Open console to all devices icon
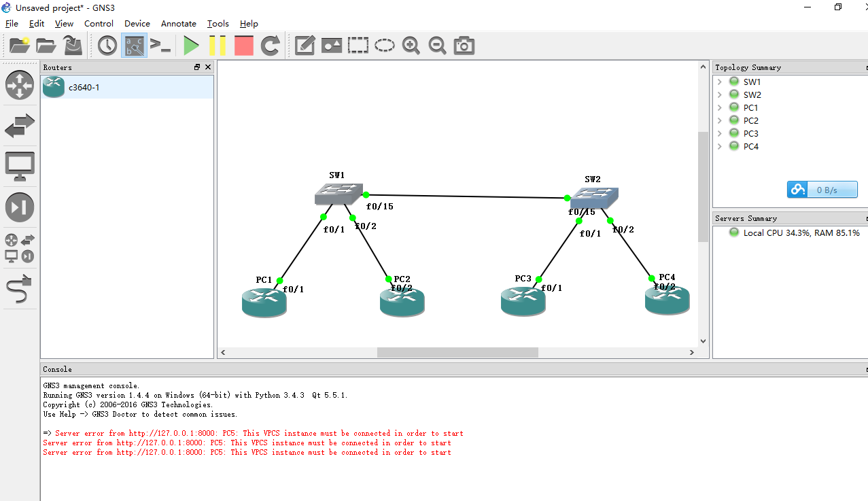This screenshot has height=501, width=868. click(x=160, y=46)
